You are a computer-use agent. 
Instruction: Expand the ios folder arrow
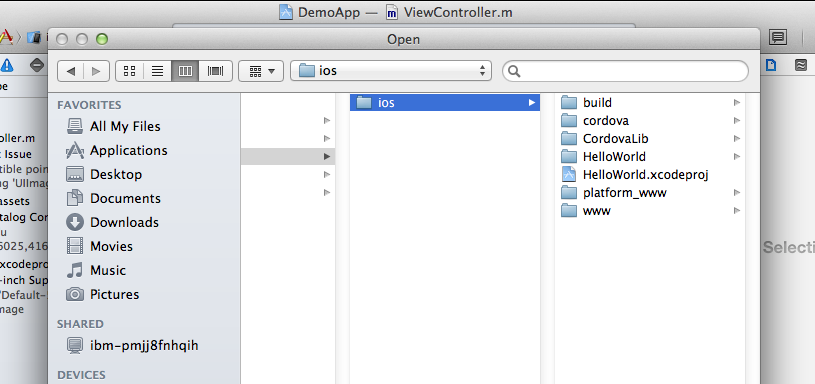(x=531, y=103)
